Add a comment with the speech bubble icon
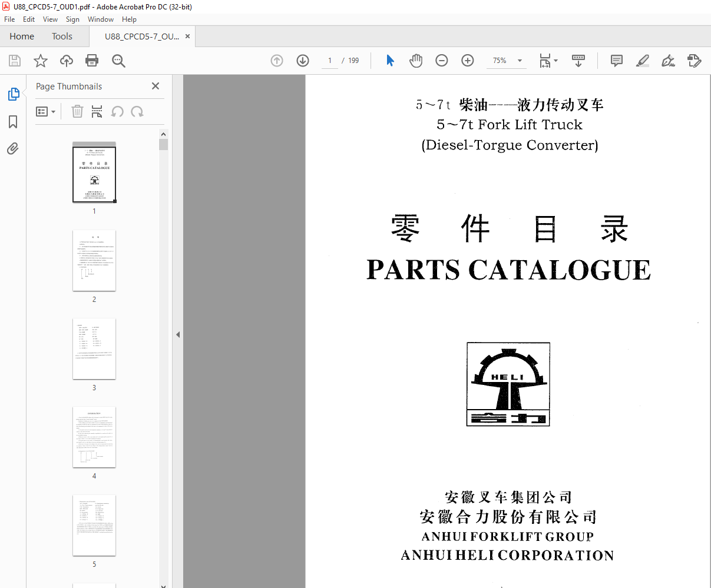 617,61
